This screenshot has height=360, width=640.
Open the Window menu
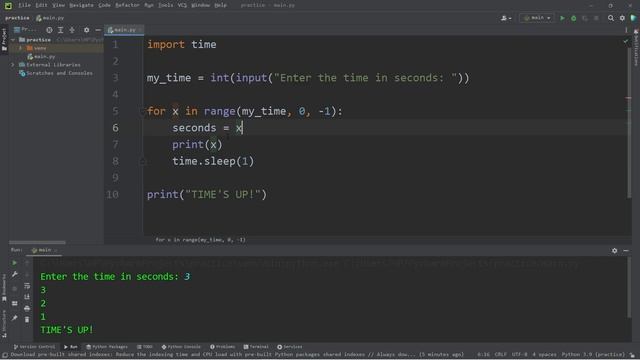point(200,5)
